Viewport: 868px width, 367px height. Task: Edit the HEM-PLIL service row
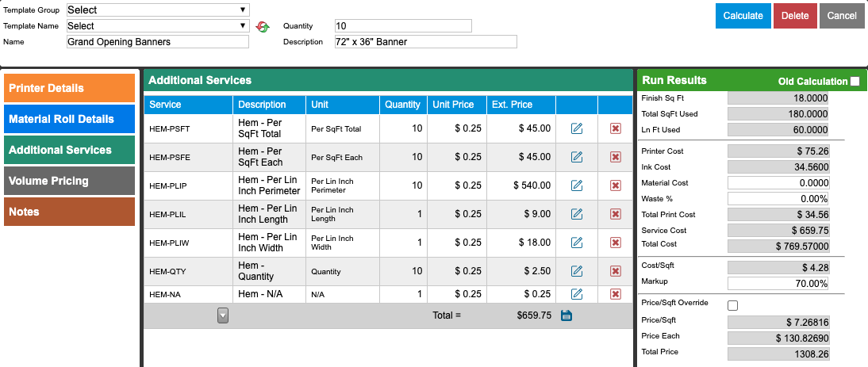coord(576,214)
